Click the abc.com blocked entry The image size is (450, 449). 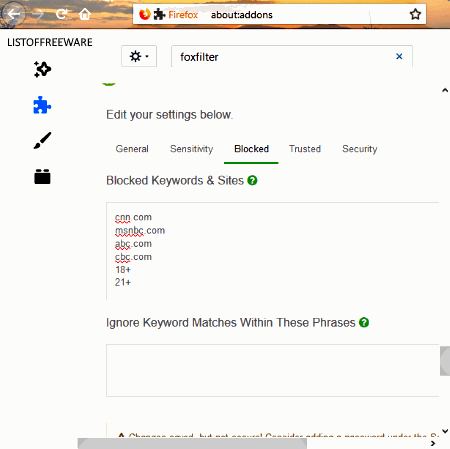[x=133, y=244]
